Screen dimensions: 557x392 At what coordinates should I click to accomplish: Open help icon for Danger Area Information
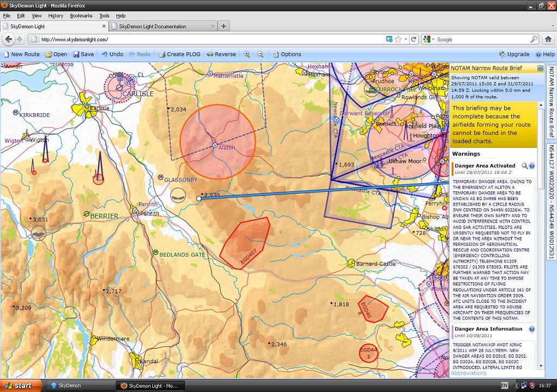(531, 329)
